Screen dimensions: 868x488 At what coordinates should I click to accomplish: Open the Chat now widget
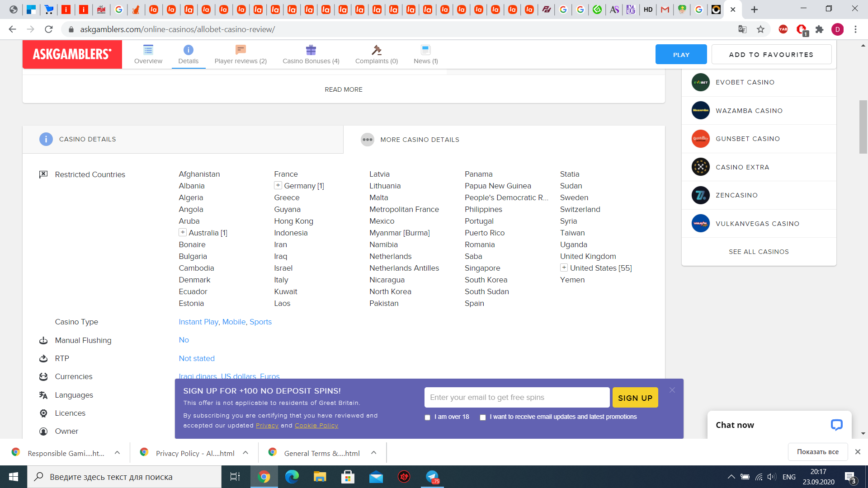pyautogui.click(x=779, y=425)
